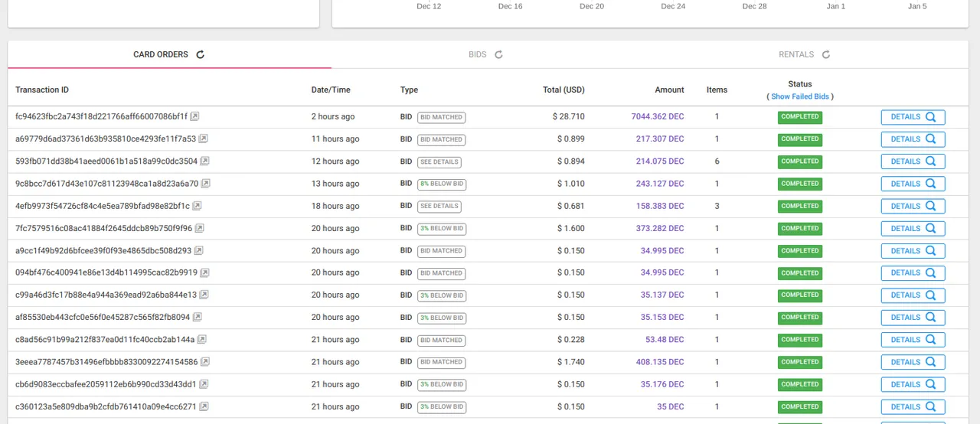The width and height of the screenshot is (980, 424).
Task: Click the 53.48 DEC amount
Action: click(x=665, y=340)
